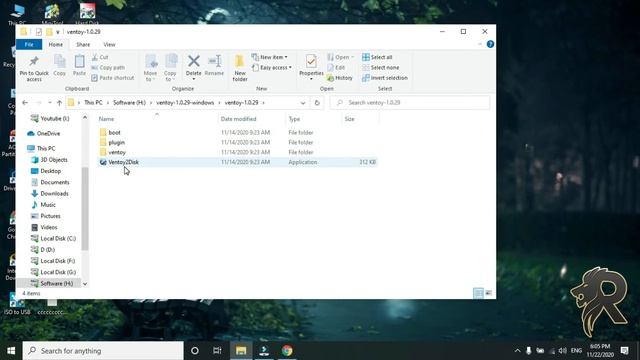Expand the address bar history dropdown
Viewport: 640px width, 360px height.
click(x=303, y=103)
